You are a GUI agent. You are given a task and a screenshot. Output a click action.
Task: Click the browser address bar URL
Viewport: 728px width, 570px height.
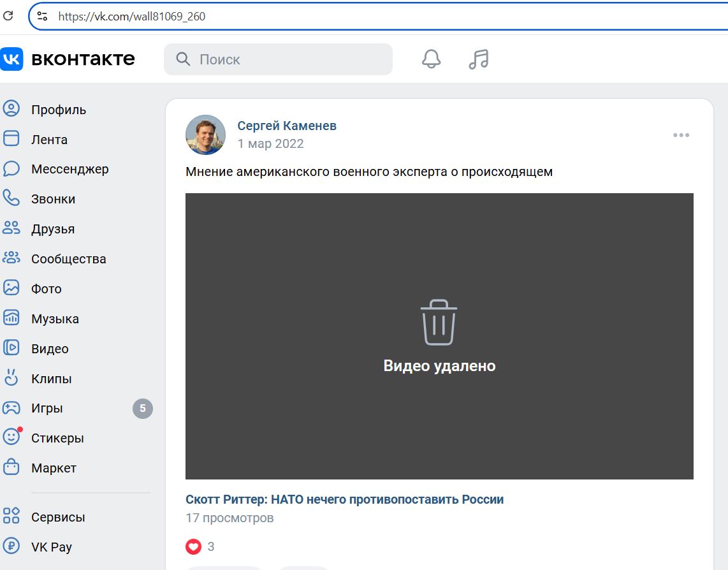pyautogui.click(x=132, y=17)
